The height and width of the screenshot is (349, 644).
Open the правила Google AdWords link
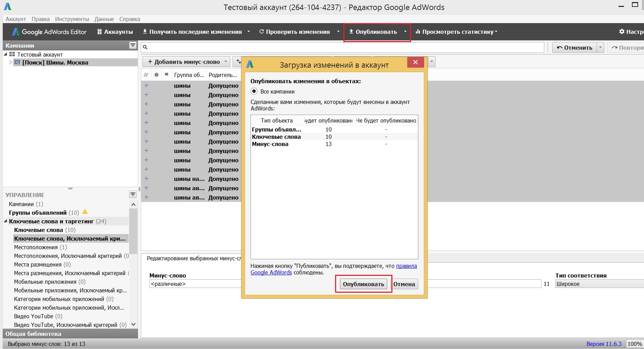click(x=406, y=266)
